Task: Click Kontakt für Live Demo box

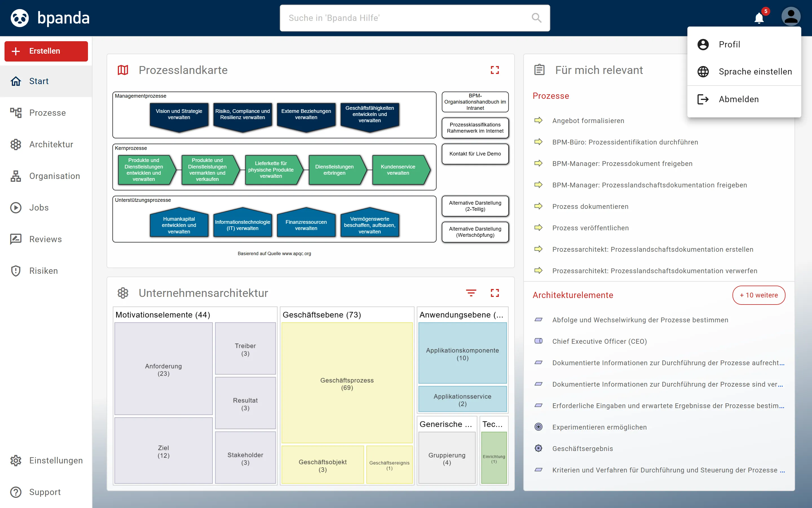Action: tap(475, 154)
